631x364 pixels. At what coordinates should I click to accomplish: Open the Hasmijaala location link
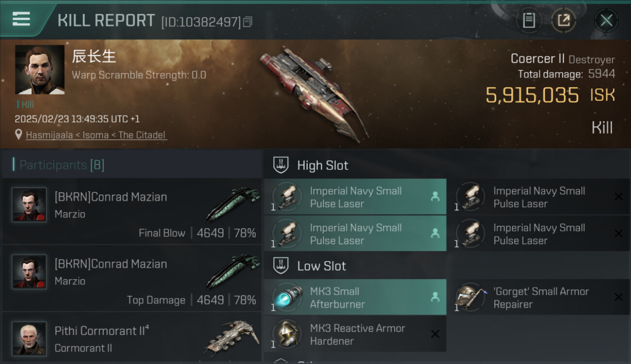[96, 135]
